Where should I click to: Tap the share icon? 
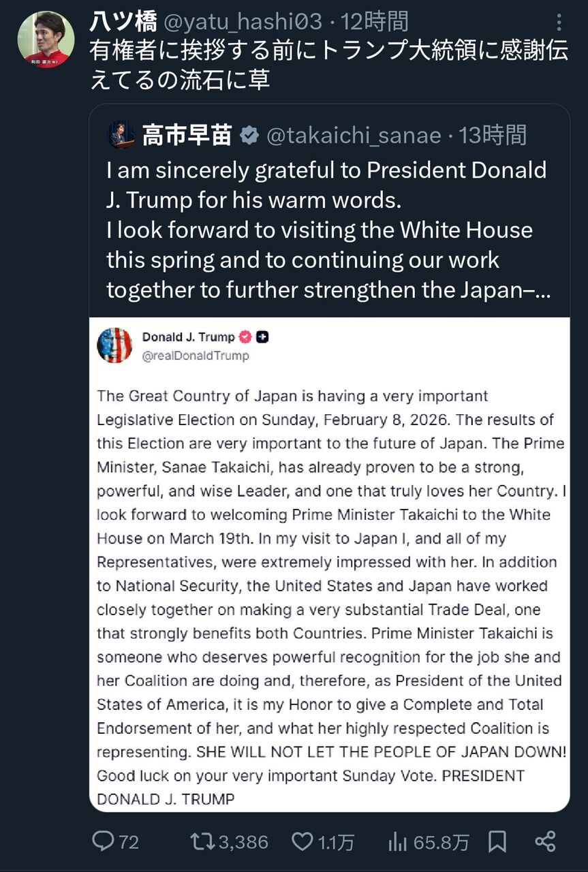[x=545, y=841]
